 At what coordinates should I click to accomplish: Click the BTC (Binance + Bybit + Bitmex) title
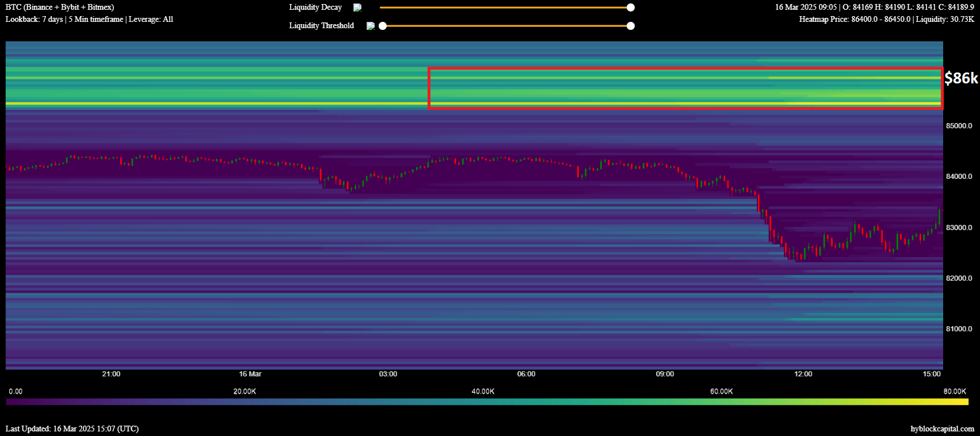(x=60, y=7)
